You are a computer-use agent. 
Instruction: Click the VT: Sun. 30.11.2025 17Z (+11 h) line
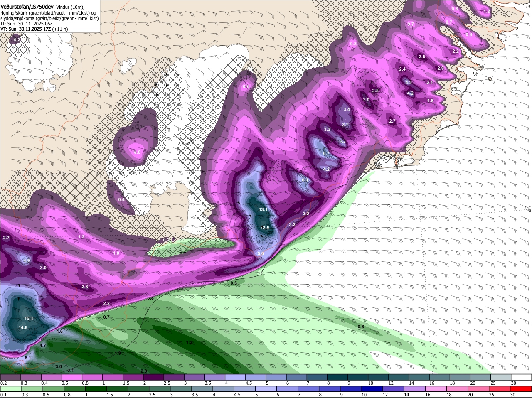[x=34, y=29]
